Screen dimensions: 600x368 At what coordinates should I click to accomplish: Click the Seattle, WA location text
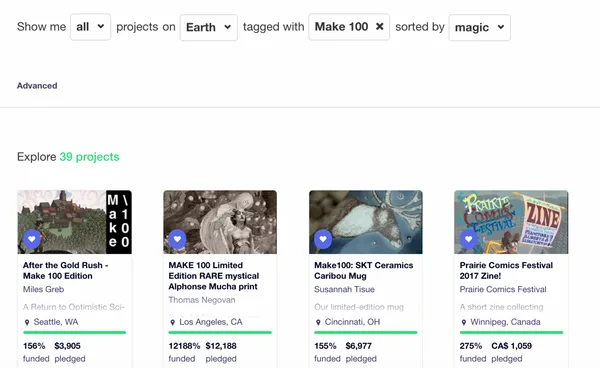coord(56,322)
